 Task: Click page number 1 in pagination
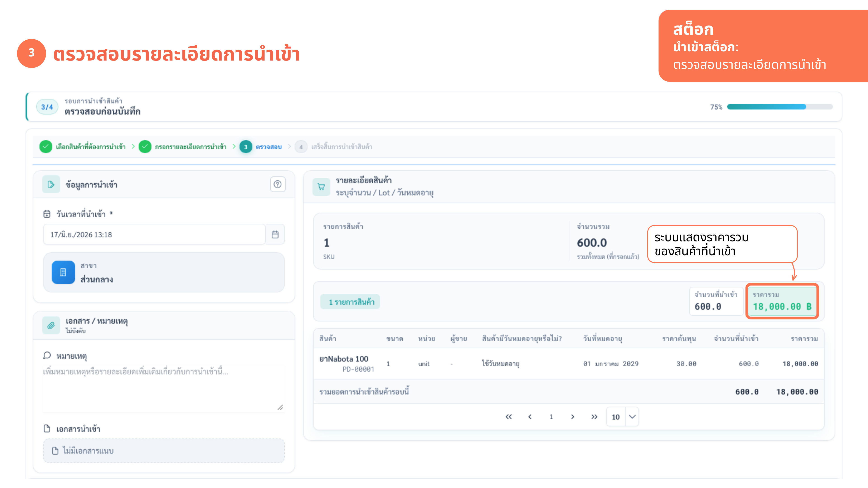[x=551, y=417]
